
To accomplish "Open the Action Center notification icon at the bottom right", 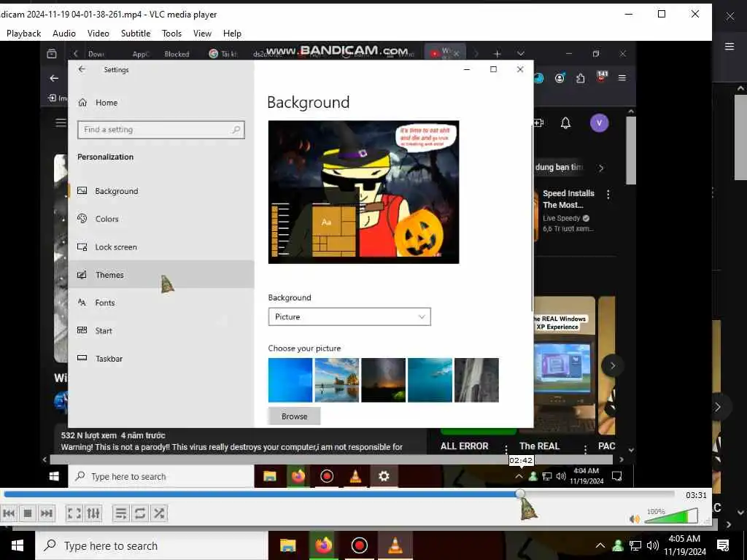I will tap(723, 545).
